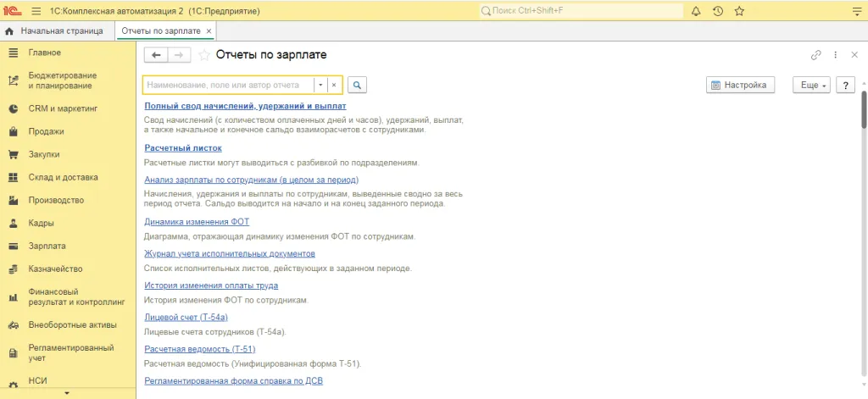Close the Отчеты по зарплате form with X
868x399 pixels.
(854, 55)
